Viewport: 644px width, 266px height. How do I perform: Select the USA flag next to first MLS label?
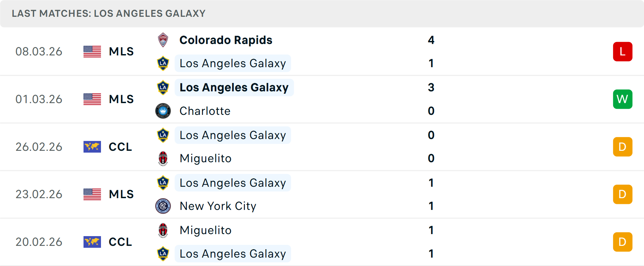pyautogui.click(x=92, y=51)
